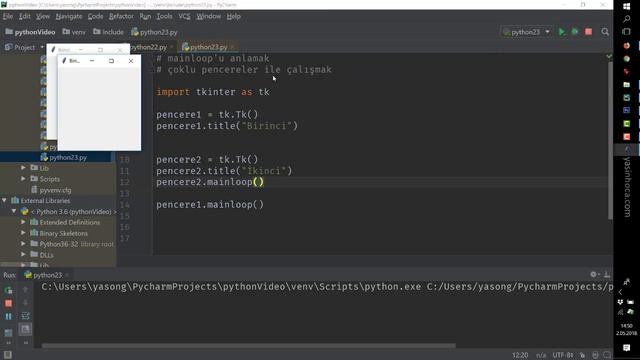Viewport: 640px width, 360px height.
Task: Open the notification center icon on taskbar
Action: pyautogui.click(x=627, y=348)
